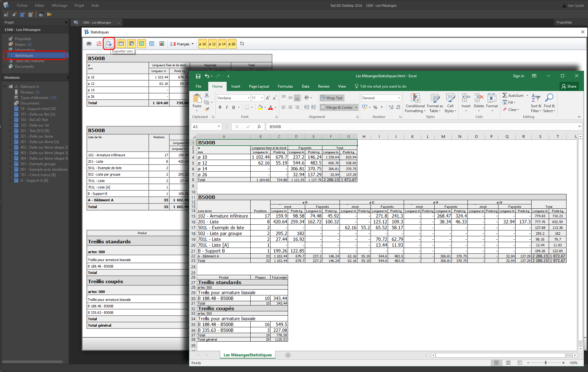Open Clear dropdown in Editing group
Image resolution: width=588 pixels, height=372 pixels.
tap(511, 110)
